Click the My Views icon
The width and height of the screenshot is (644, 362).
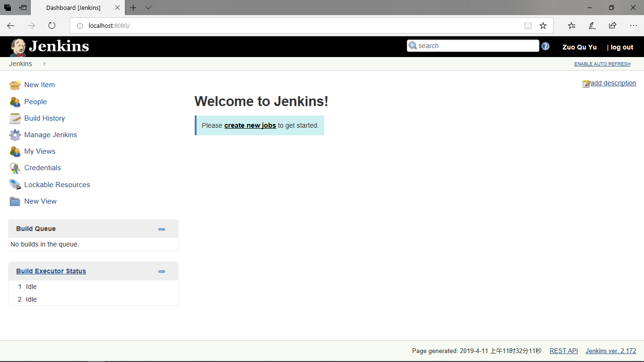tap(15, 151)
